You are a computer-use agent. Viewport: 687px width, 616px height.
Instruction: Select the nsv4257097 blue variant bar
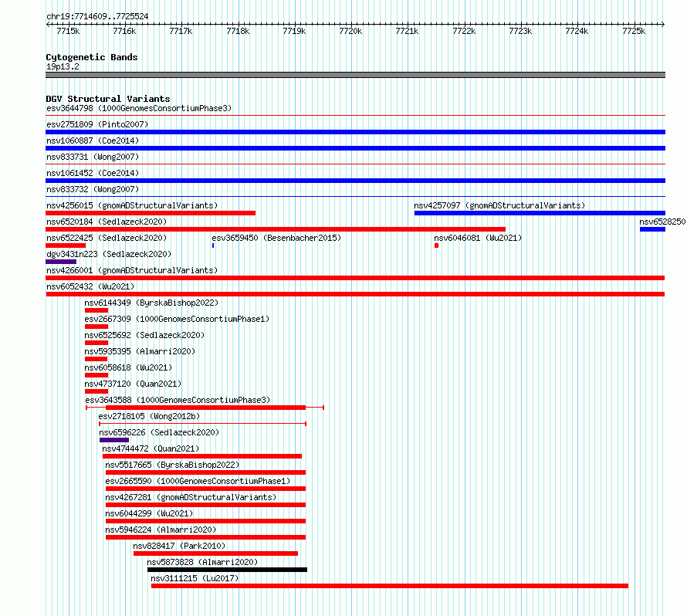pyautogui.click(x=540, y=213)
